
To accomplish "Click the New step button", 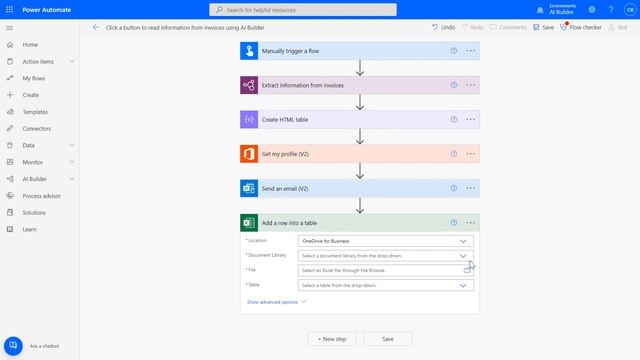I will [332, 339].
